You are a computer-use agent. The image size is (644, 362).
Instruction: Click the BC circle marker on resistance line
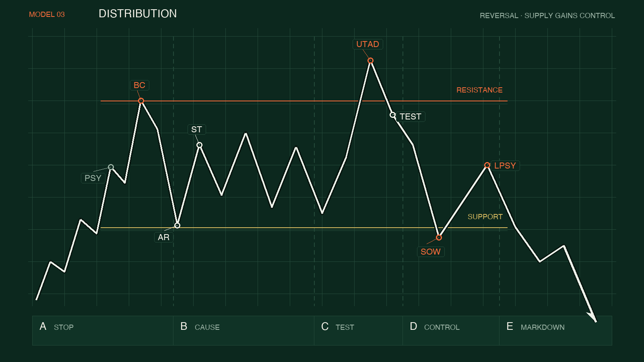click(x=141, y=101)
